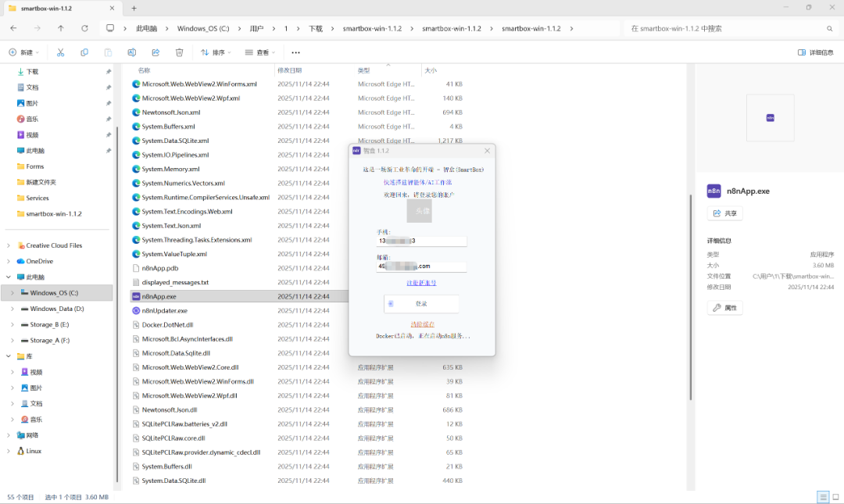Click the Delete trash icon in toolbar

click(179, 52)
